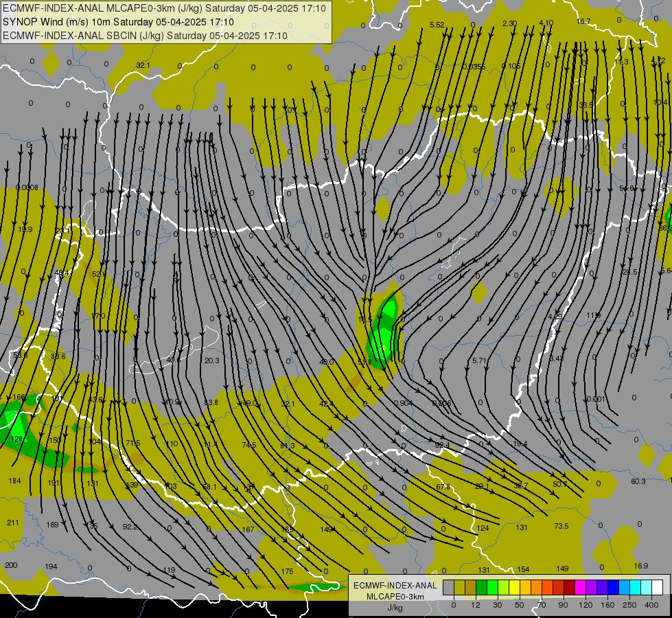Click the grid value '124' on the map

(x=483, y=528)
